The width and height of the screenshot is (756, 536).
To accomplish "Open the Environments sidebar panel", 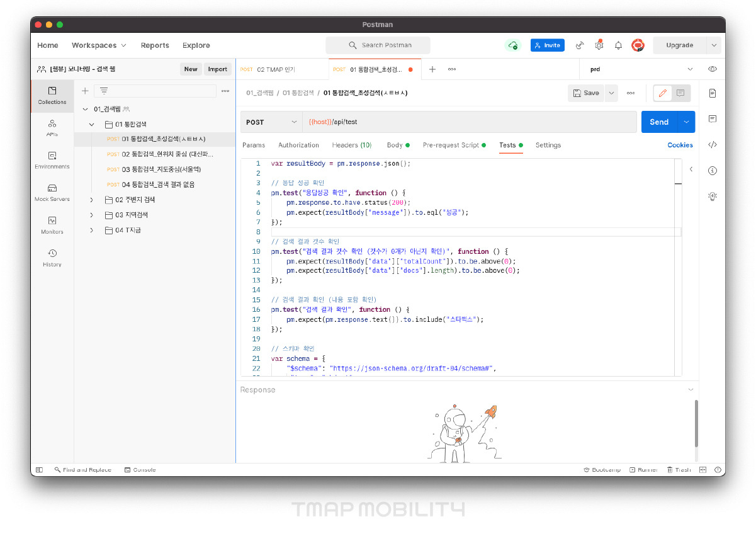I will coord(52,160).
